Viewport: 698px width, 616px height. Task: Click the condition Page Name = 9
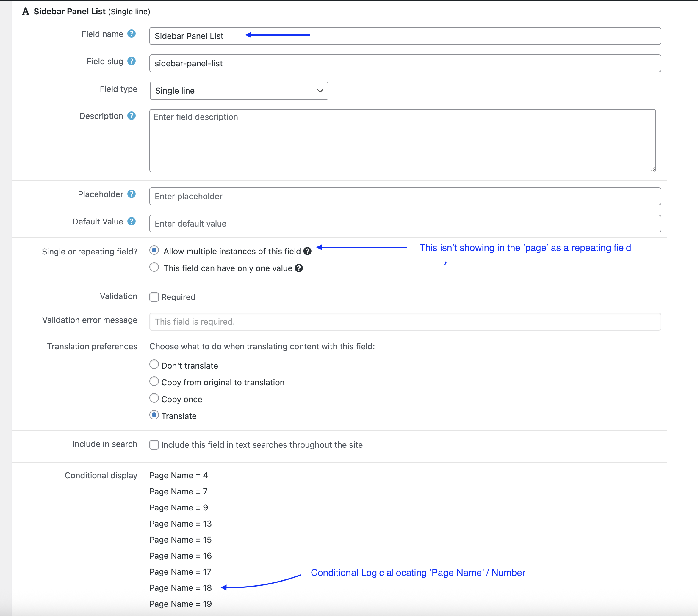[x=179, y=507]
